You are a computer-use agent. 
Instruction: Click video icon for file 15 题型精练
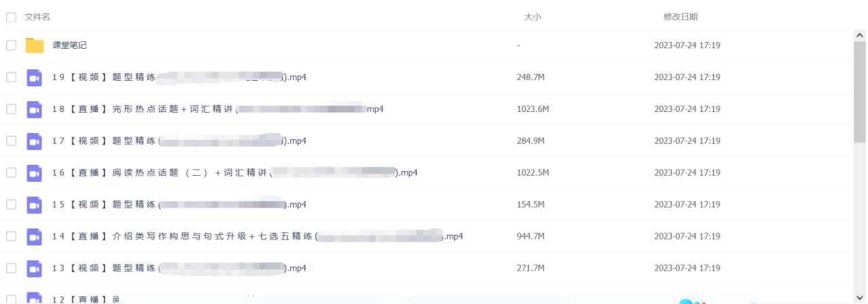35,205
